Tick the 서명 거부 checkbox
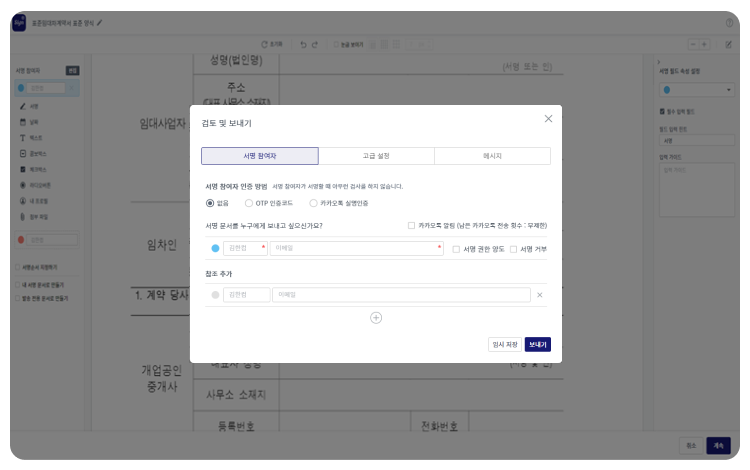Viewport: 750px width, 470px height. click(514, 249)
